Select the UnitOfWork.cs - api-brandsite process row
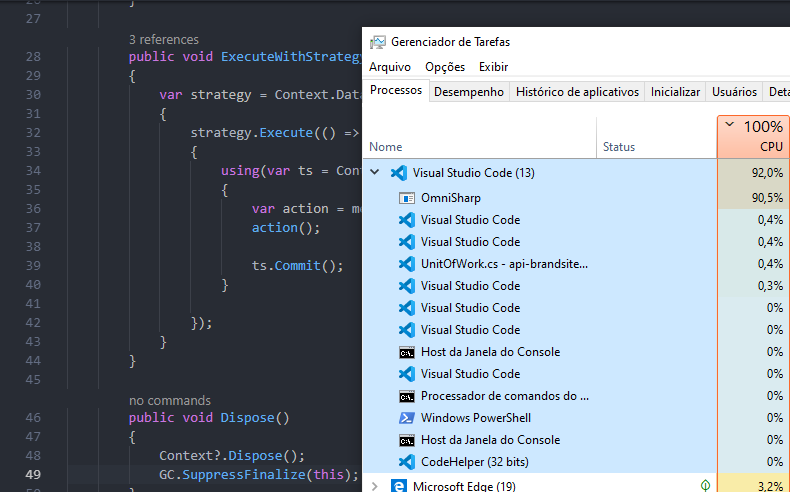790x492 pixels. tap(576, 264)
